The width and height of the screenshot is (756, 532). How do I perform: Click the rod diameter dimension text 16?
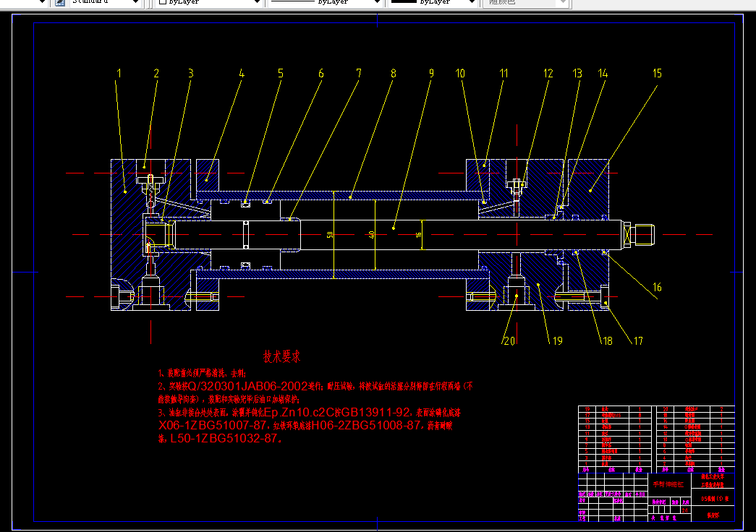pyautogui.click(x=418, y=235)
